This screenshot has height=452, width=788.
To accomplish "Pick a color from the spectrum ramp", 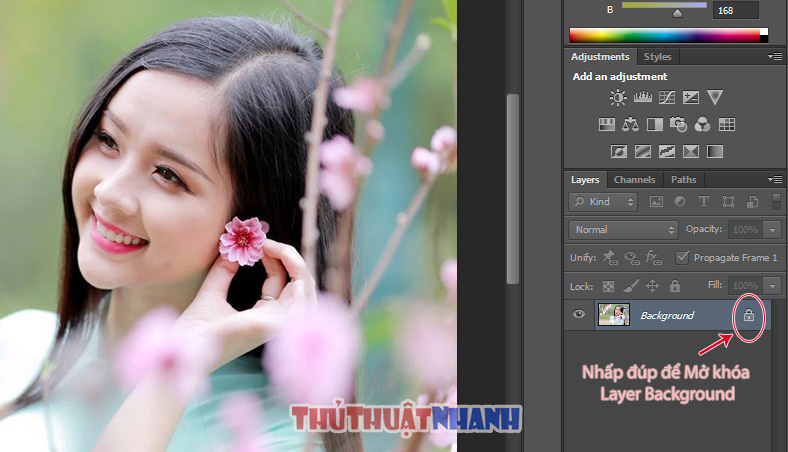I will pyautogui.click(x=664, y=35).
